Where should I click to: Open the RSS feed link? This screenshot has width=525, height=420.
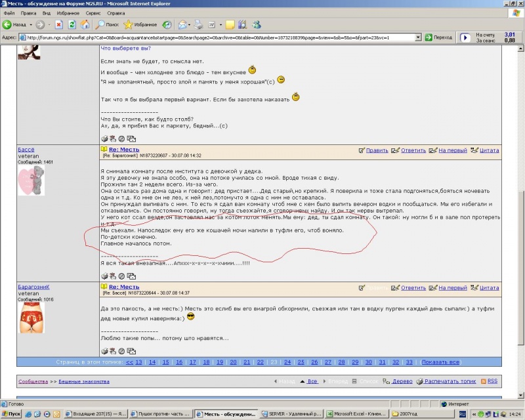pyautogui.click(x=489, y=381)
